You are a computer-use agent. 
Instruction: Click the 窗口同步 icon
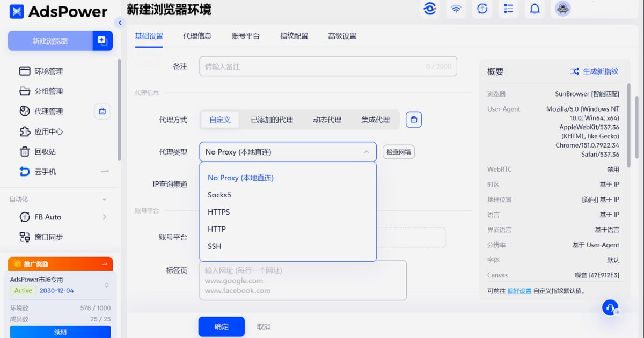(25, 237)
